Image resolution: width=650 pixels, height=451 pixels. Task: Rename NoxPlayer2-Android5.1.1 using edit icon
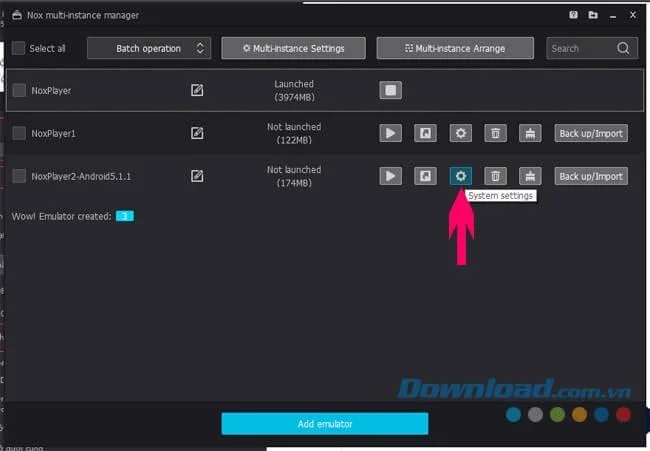(x=197, y=176)
